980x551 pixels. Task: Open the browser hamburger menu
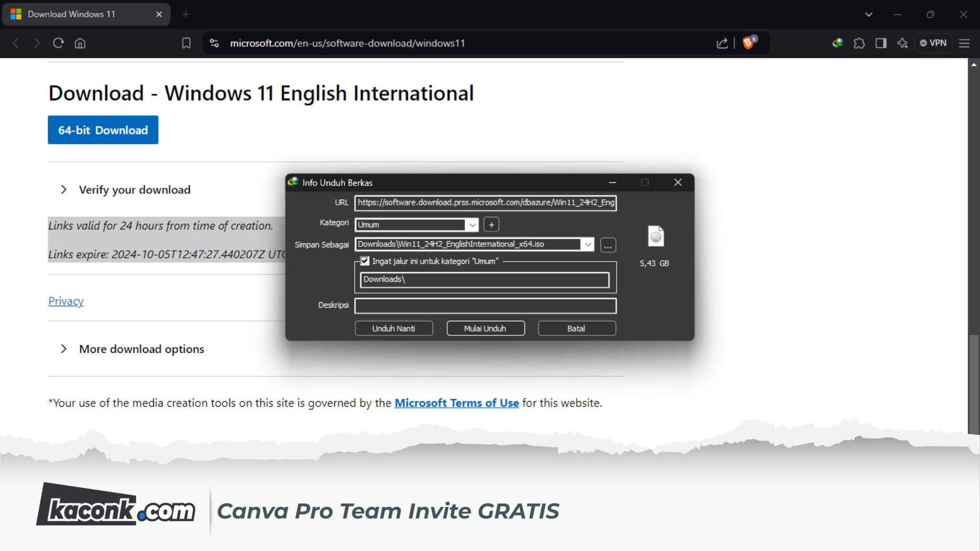coord(965,43)
